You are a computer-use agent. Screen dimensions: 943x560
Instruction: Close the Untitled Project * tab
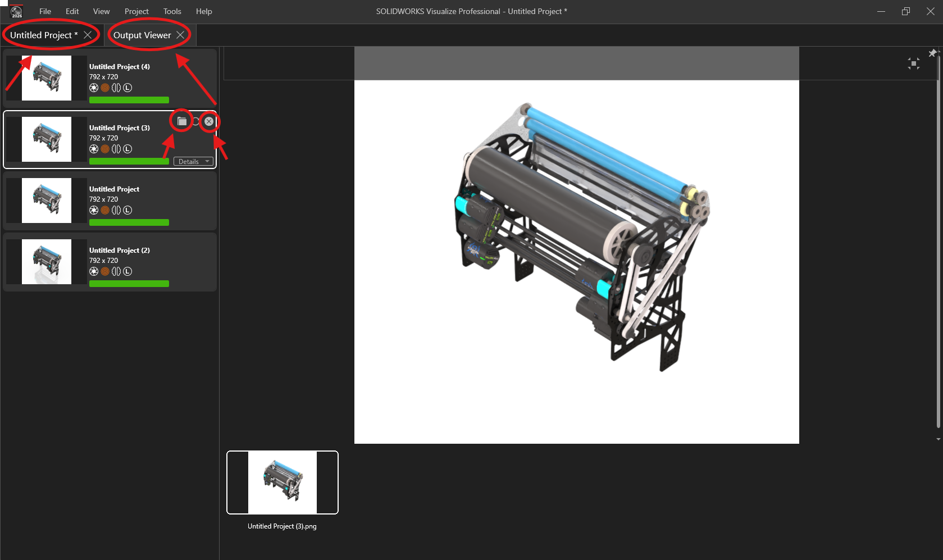pyautogui.click(x=88, y=35)
